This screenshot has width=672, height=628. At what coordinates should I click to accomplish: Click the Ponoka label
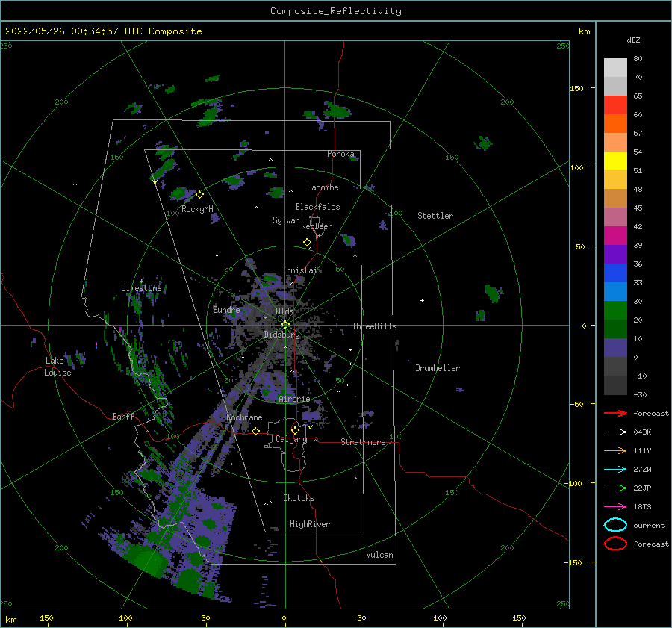pos(340,154)
